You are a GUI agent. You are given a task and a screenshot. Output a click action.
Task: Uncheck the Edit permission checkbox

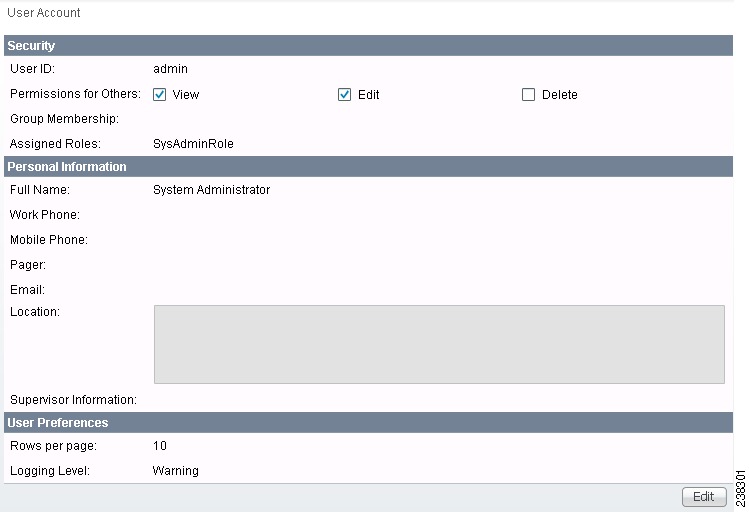coord(344,95)
